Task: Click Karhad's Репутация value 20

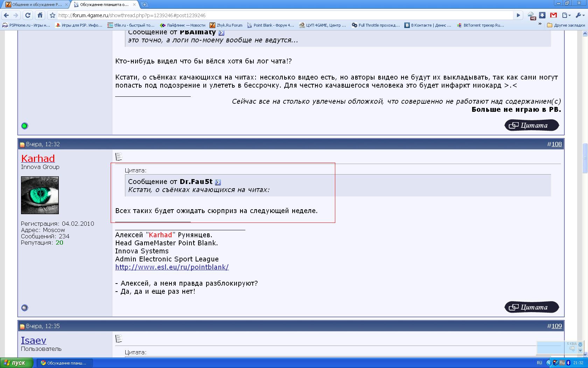Action: coord(59,243)
